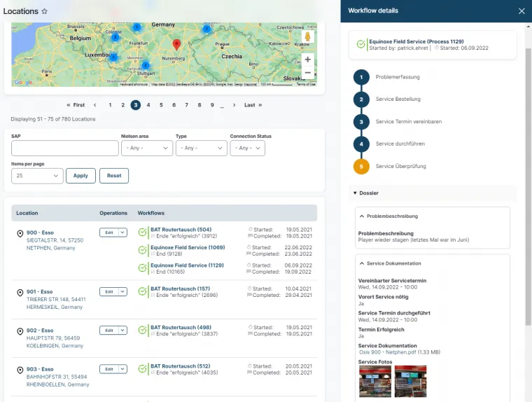Open the Nielsen area dropdown
Image resolution: width=532 pixels, height=402 pixels.
tap(147, 148)
